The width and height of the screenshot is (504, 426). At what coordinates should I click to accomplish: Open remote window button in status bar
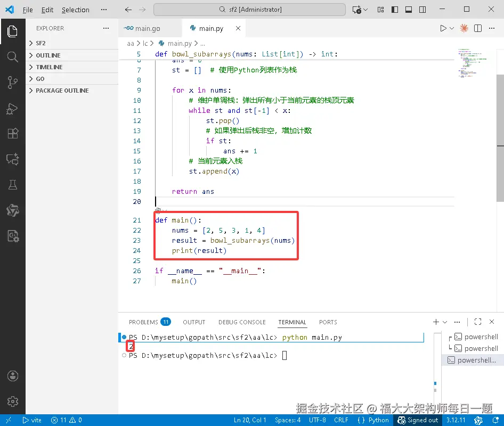coord(9,420)
